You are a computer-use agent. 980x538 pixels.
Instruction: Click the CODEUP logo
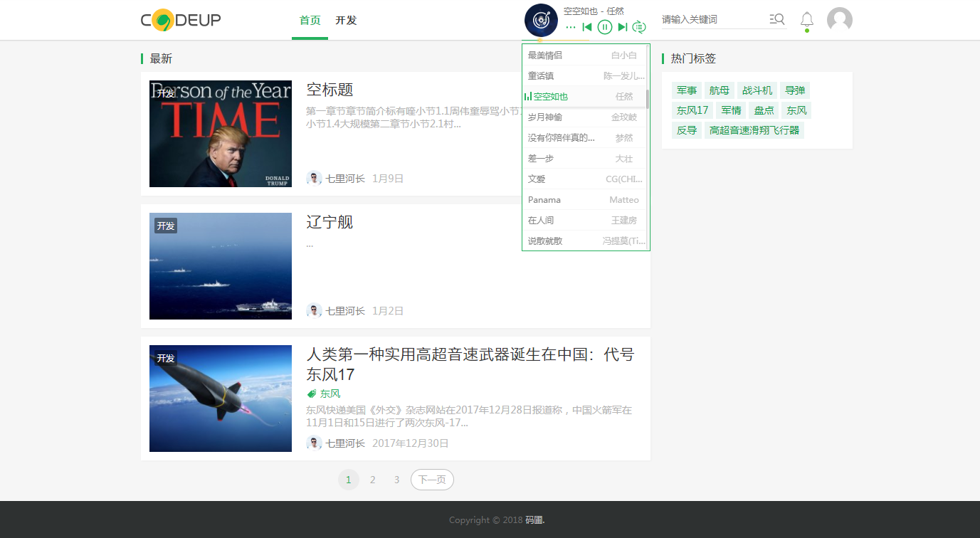181,20
